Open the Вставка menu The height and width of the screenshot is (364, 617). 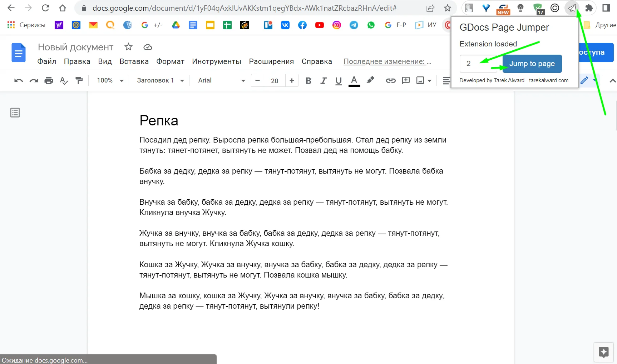[134, 61]
